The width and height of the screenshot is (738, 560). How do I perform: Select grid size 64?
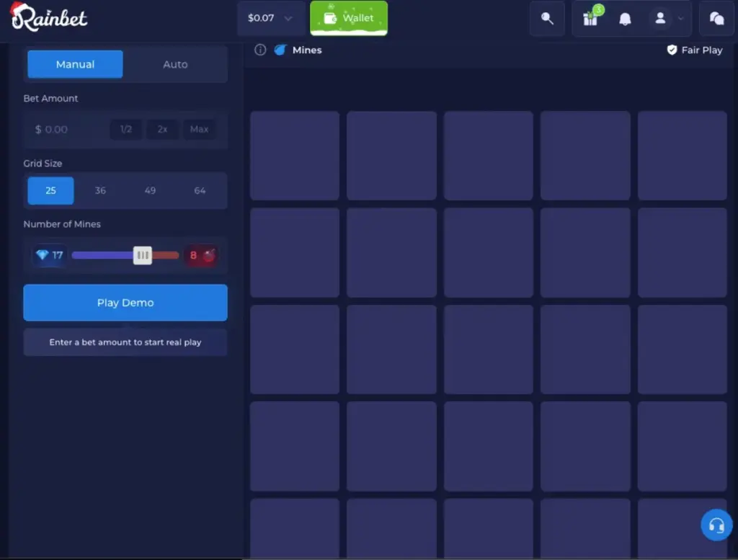200,190
